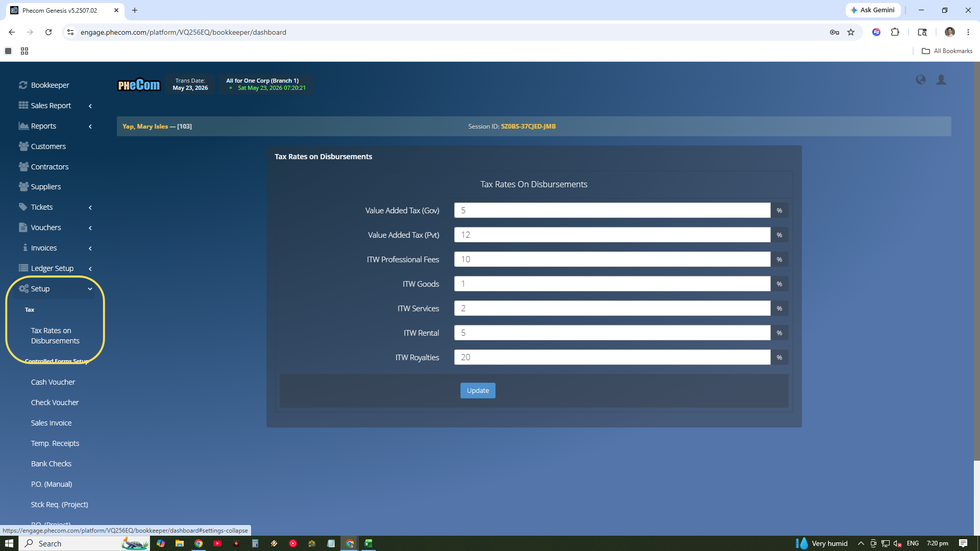The image size is (980, 551).
Task: Open the Suppliers page
Action: 45,187
